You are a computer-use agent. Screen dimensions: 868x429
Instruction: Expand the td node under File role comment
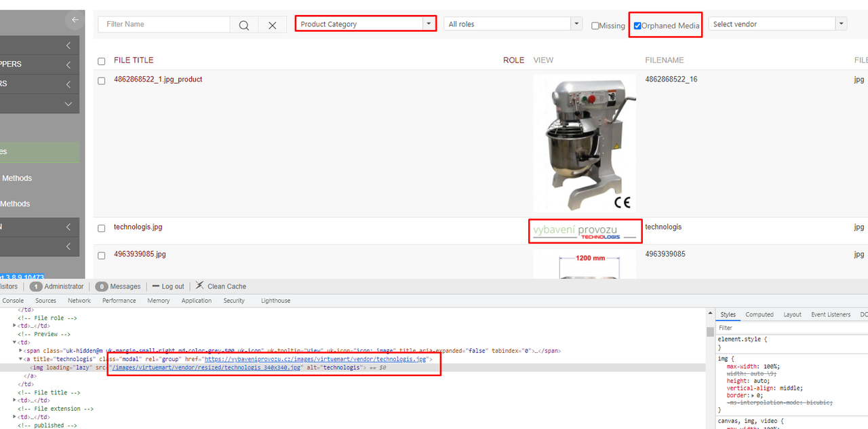(15, 326)
